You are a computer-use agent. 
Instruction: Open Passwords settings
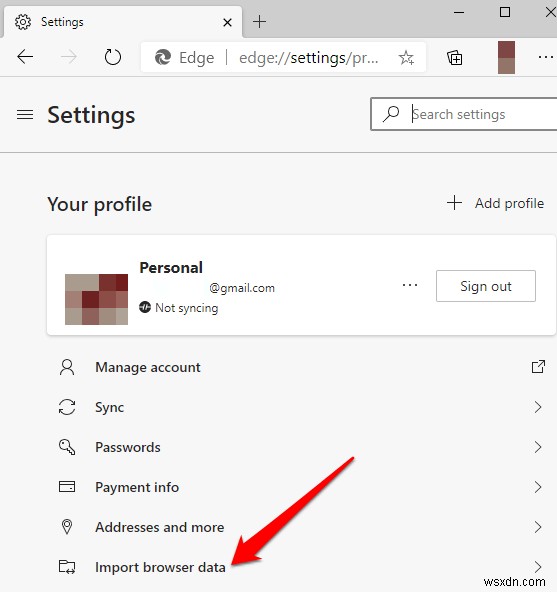coord(301,447)
